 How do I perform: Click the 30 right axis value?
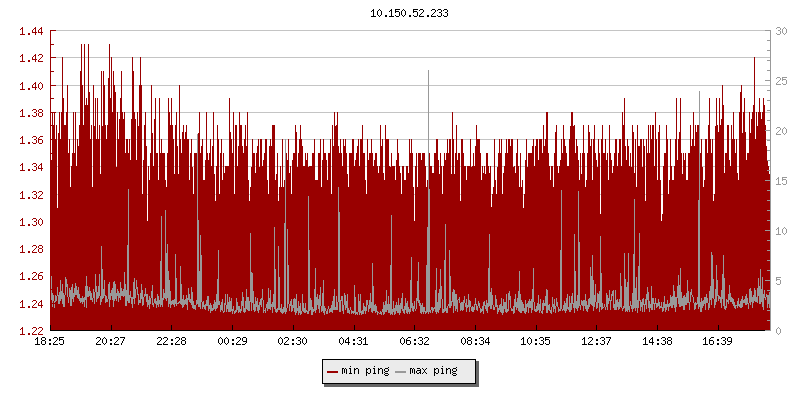(782, 32)
